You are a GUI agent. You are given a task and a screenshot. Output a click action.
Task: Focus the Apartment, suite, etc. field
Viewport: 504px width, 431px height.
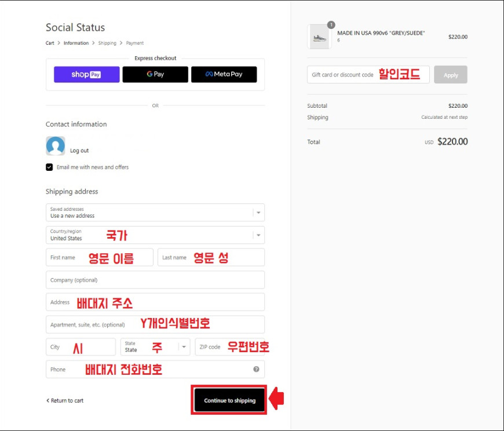pyautogui.click(x=155, y=324)
